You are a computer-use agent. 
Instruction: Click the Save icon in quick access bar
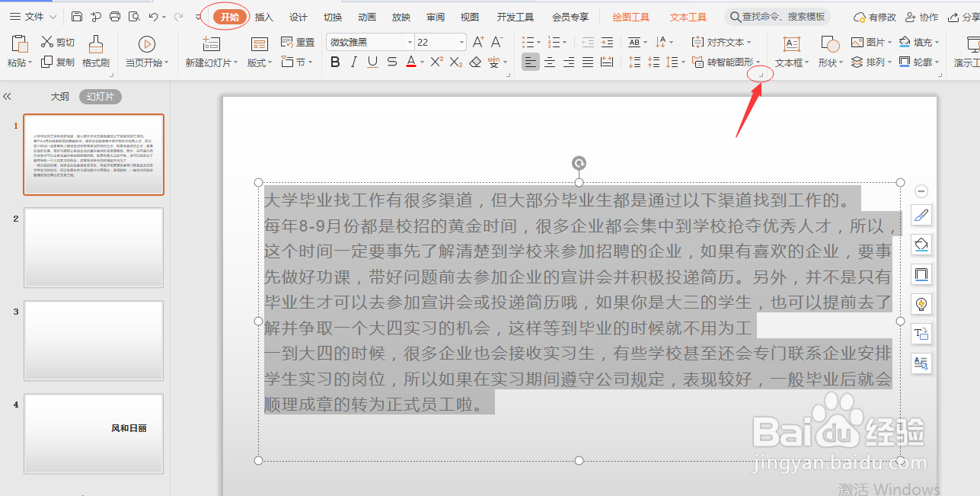[77, 17]
